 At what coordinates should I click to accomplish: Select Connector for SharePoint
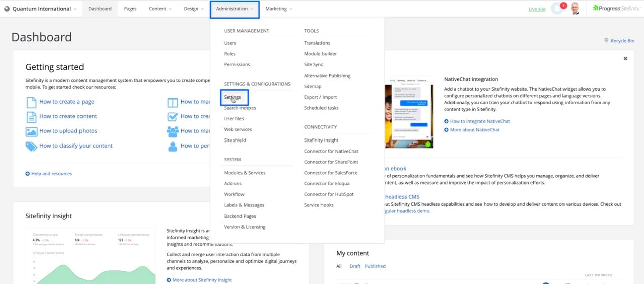coord(331,162)
